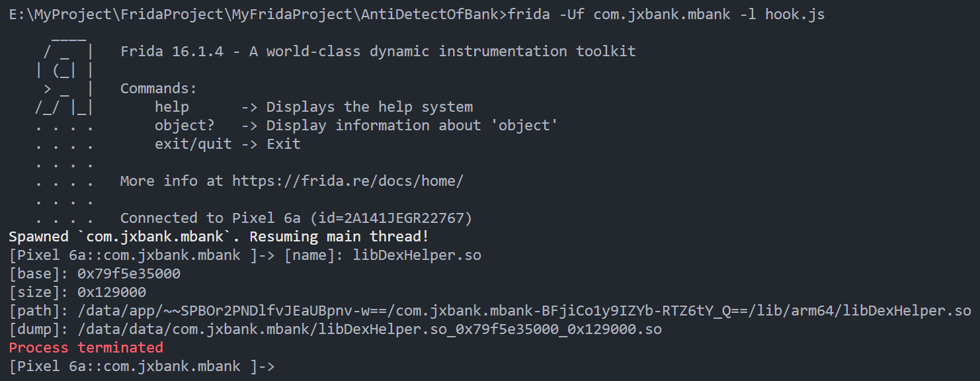Click the help command entry
This screenshot has width=980, height=381.
tap(172, 107)
